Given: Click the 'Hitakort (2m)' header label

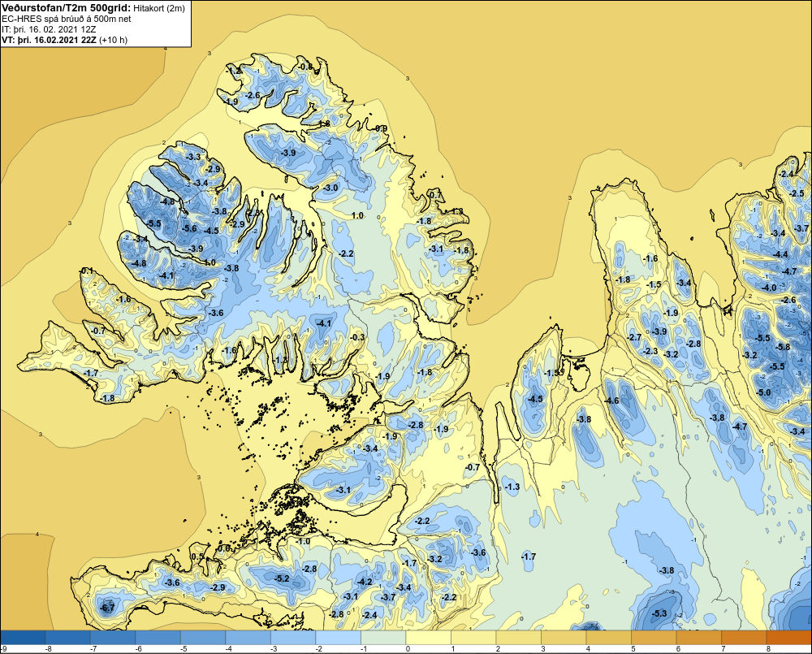Looking at the screenshot, I should 159,8.
